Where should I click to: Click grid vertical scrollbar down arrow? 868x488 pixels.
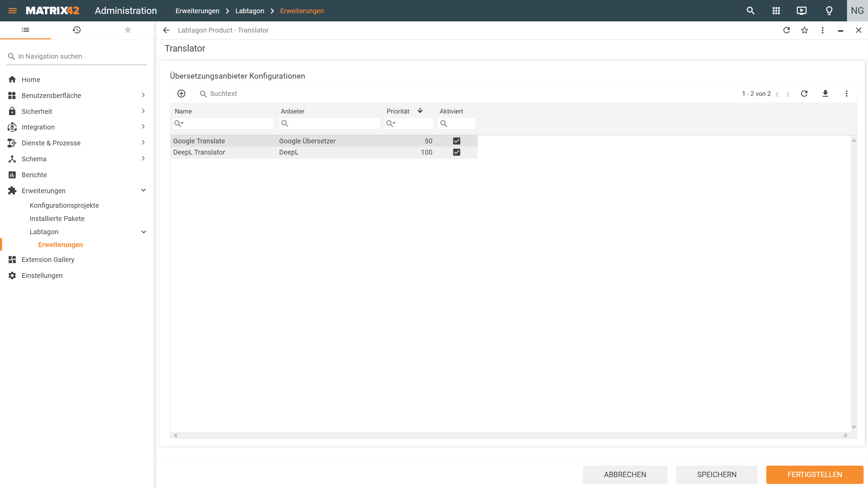(x=854, y=427)
